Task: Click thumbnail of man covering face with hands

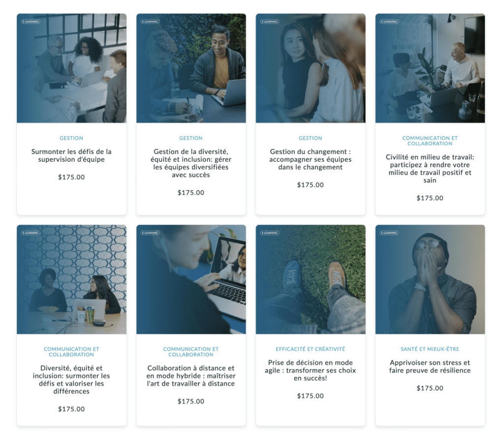Action: (430, 279)
